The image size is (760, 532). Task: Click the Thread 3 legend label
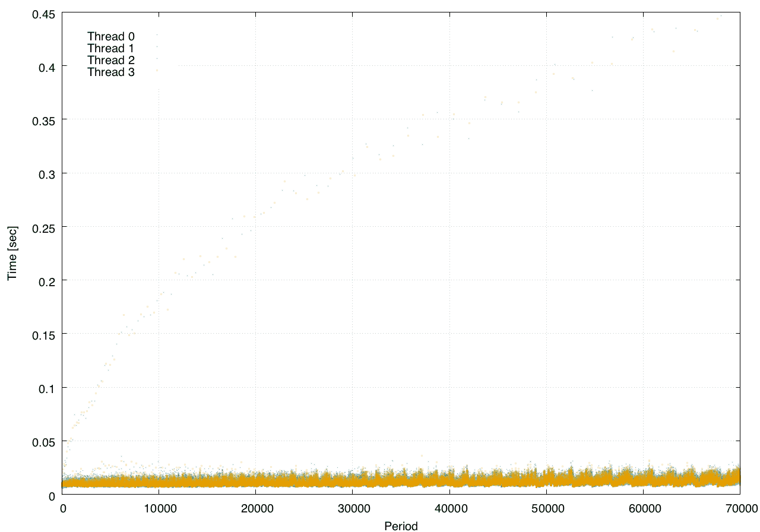tap(111, 72)
